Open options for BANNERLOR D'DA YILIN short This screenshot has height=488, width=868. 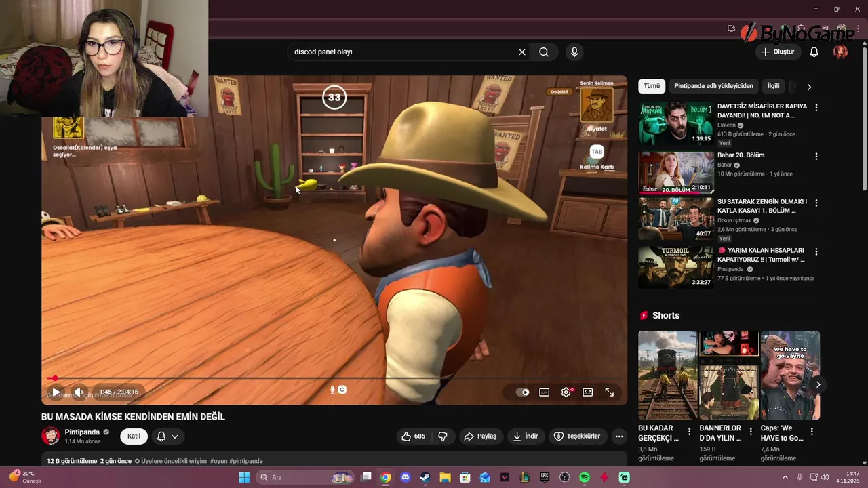point(751,431)
